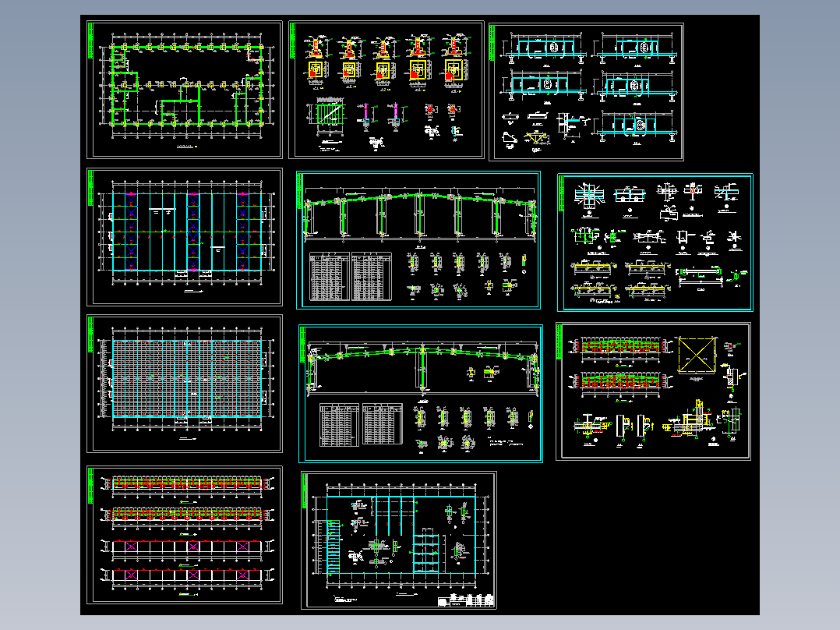Click the cyan staircase in the bottom plan sheet
This screenshot has height=630, width=840.
click(333, 547)
